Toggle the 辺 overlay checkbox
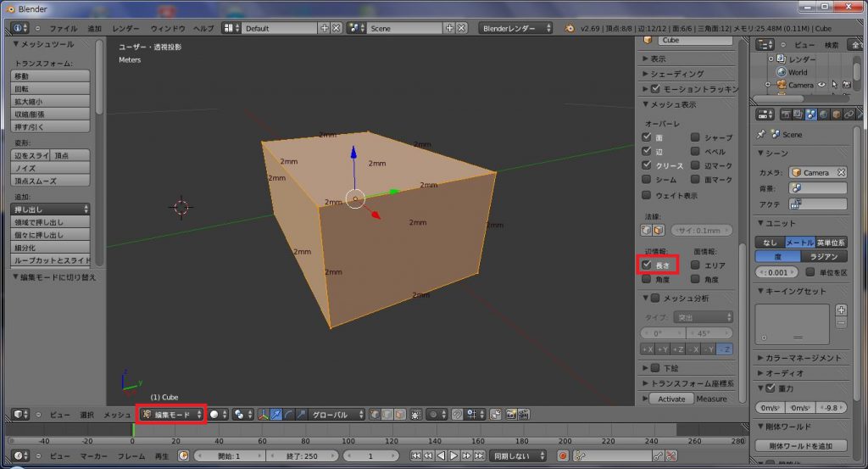The width and height of the screenshot is (868, 469). click(x=647, y=151)
